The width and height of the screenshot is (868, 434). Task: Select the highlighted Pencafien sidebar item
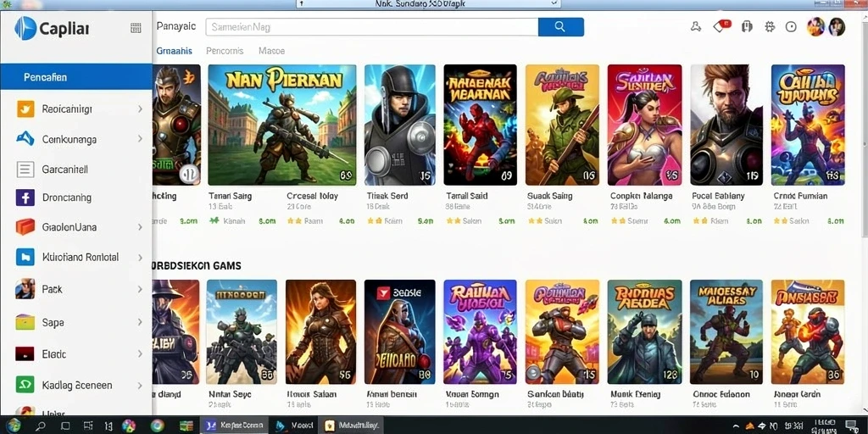[76, 77]
